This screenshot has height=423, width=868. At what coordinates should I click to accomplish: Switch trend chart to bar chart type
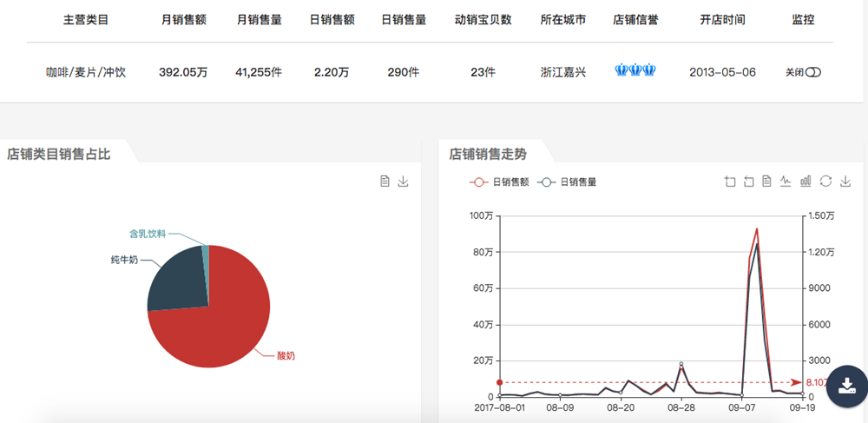[x=806, y=182]
